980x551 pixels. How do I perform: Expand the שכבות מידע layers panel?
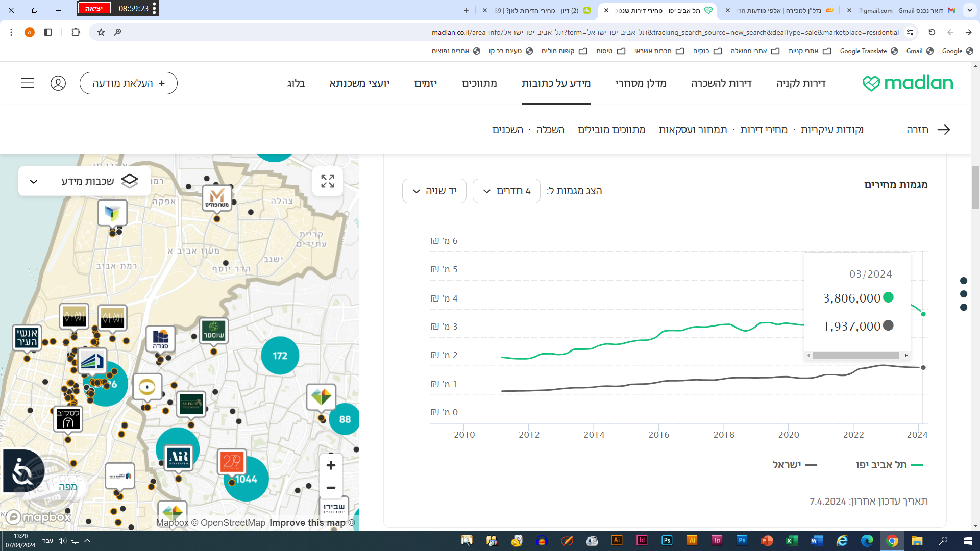pyautogui.click(x=85, y=181)
